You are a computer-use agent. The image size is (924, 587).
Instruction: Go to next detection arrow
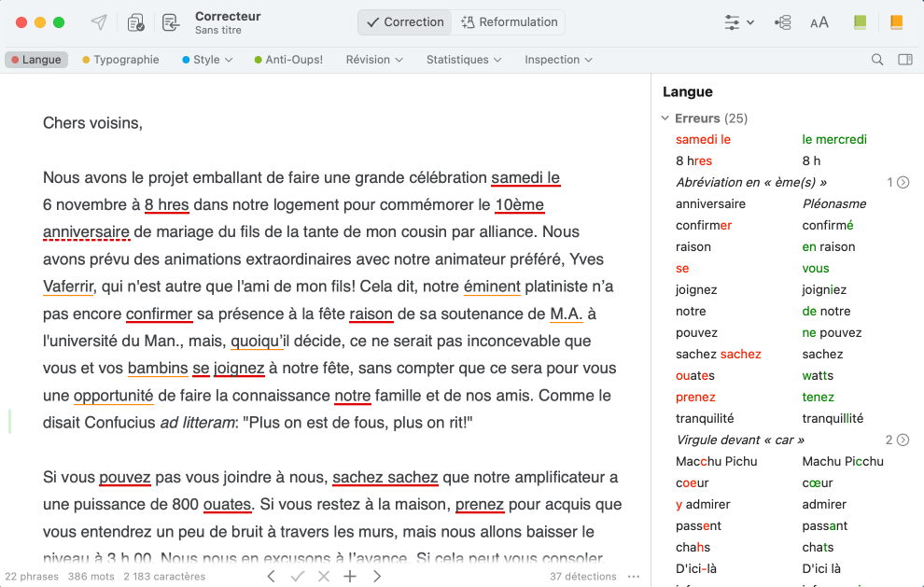(377, 577)
